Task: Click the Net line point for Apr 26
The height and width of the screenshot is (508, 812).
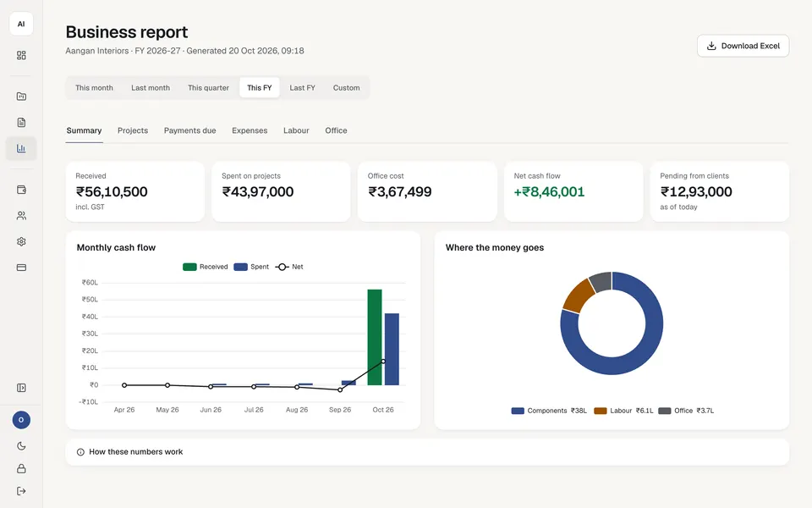Action: pos(124,385)
